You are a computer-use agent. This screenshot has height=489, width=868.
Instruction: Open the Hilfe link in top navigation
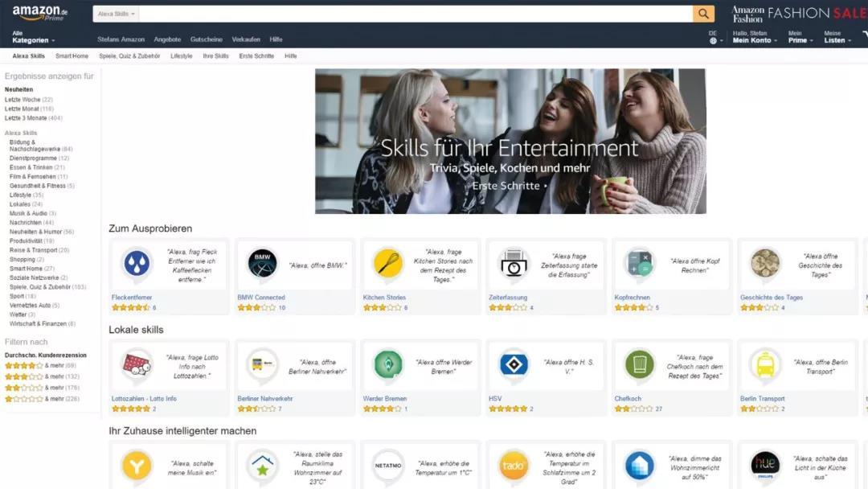[276, 39]
